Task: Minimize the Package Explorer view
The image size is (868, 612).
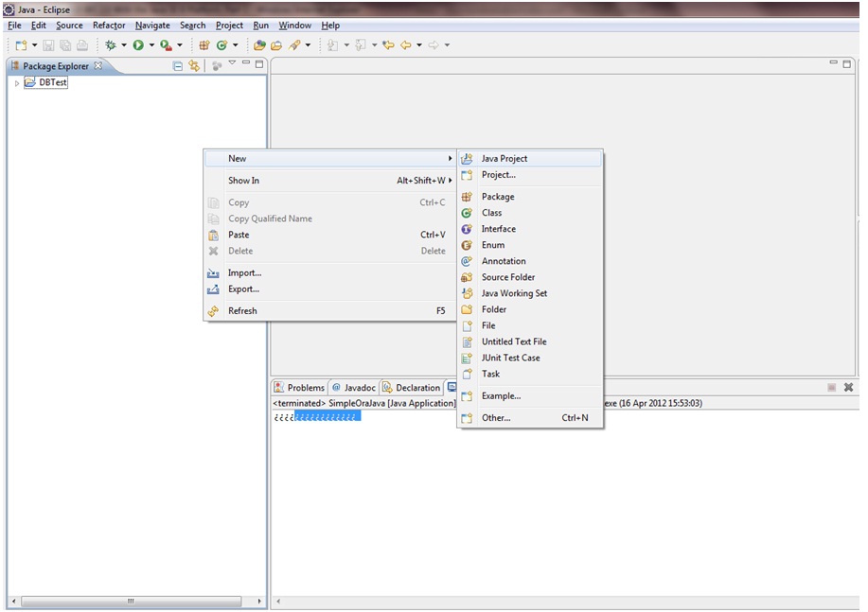Action: 246,63
